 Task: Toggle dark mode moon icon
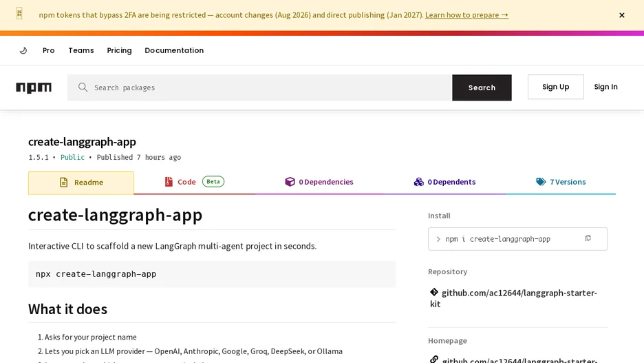coord(23,50)
